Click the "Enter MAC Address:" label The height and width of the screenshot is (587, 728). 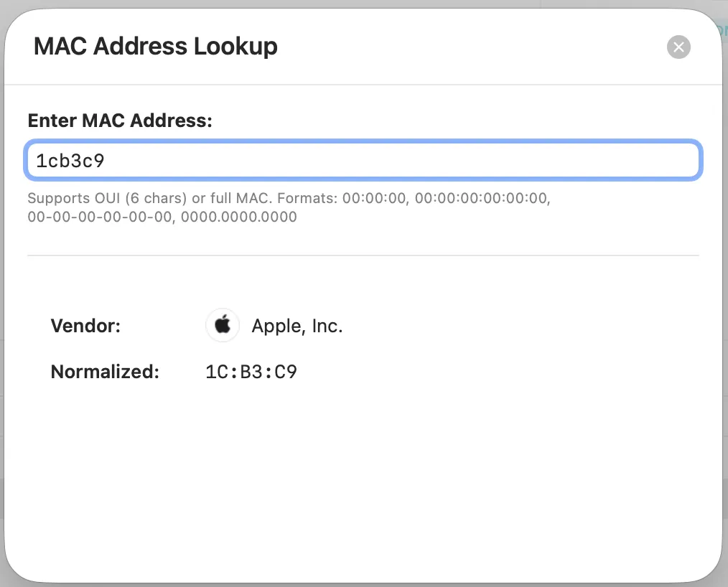pyautogui.click(x=120, y=121)
